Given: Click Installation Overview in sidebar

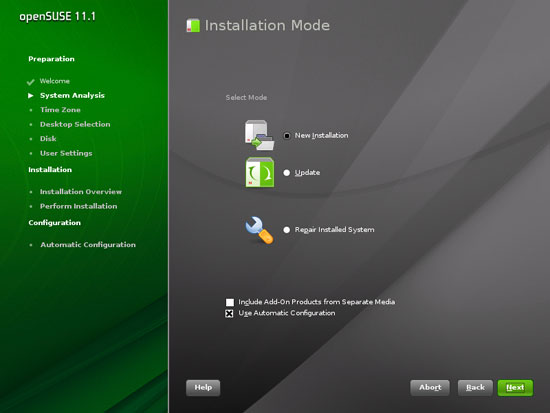Looking at the screenshot, I should point(81,192).
